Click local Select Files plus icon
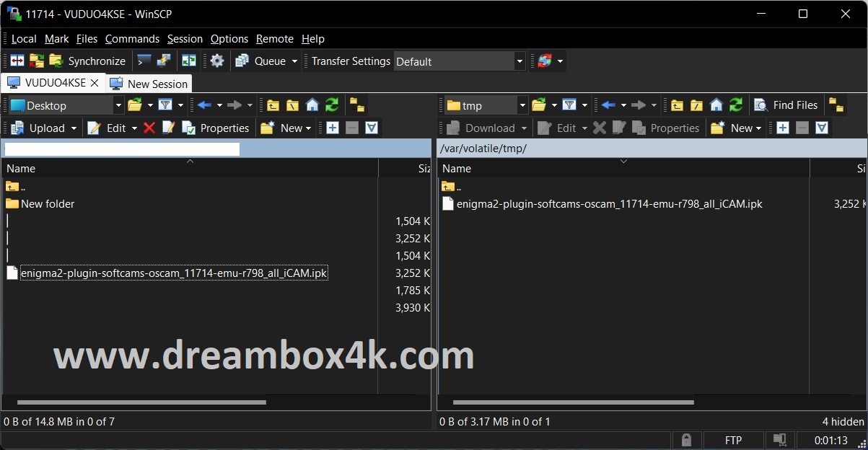Screen dimensions: 868x450 [333, 128]
